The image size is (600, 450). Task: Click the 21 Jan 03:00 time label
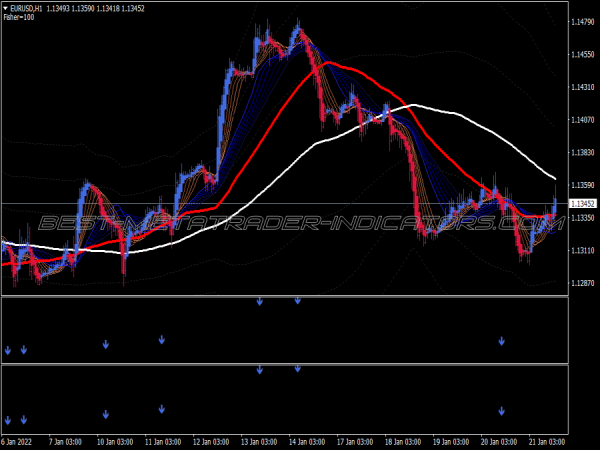[x=547, y=441]
